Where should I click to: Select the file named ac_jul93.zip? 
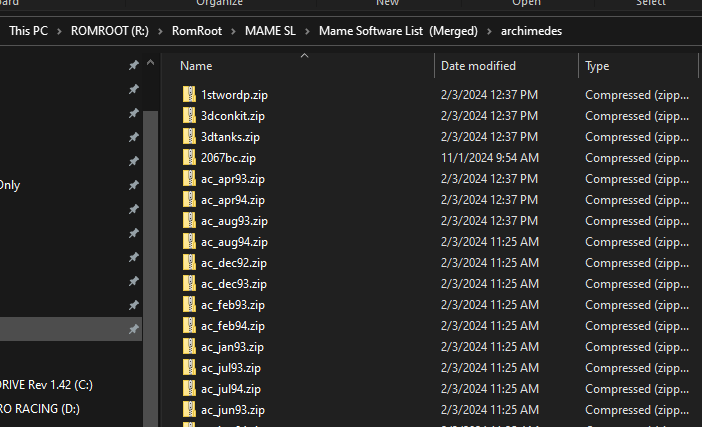pos(231,368)
